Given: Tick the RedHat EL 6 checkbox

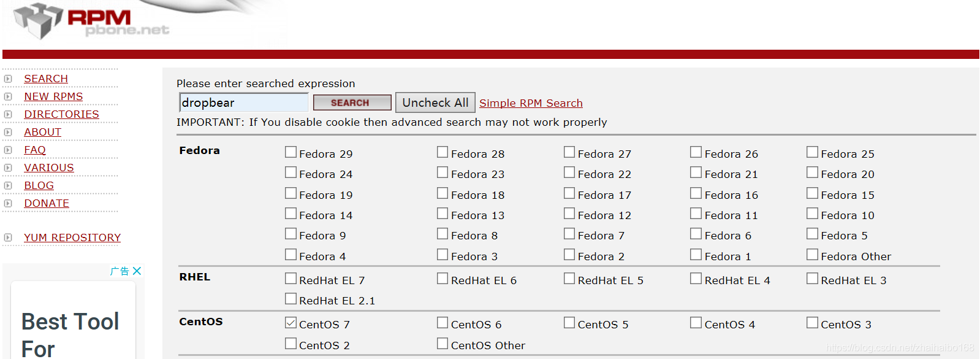Looking at the screenshot, I should click(x=443, y=279).
